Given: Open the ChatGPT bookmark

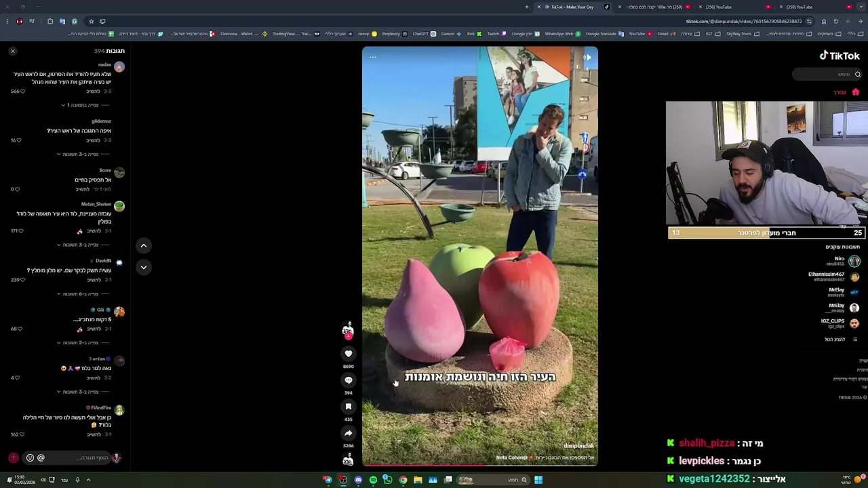Looking at the screenshot, I should (423, 33).
